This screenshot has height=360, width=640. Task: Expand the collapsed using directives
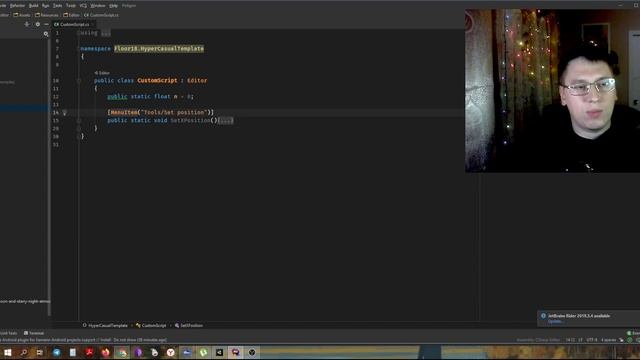click(x=106, y=33)
